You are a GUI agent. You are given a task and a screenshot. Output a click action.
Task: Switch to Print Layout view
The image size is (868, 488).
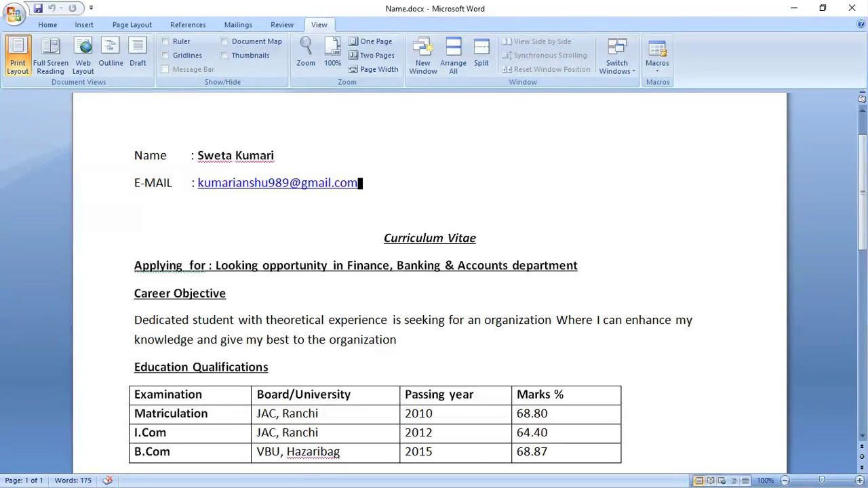pos(18,55)
